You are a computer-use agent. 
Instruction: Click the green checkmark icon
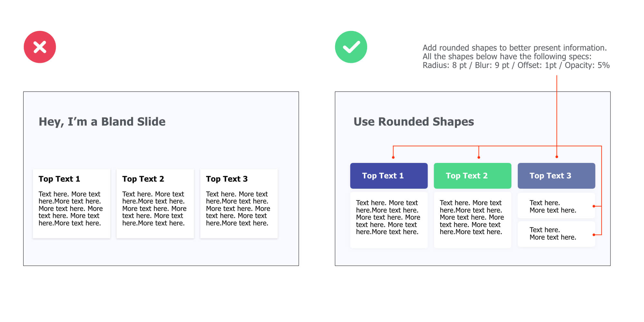pyautogui.click(x=351, y=47)
